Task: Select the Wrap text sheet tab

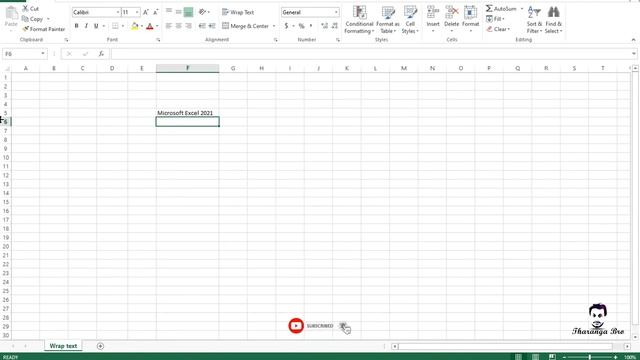Action: point(63,346)
